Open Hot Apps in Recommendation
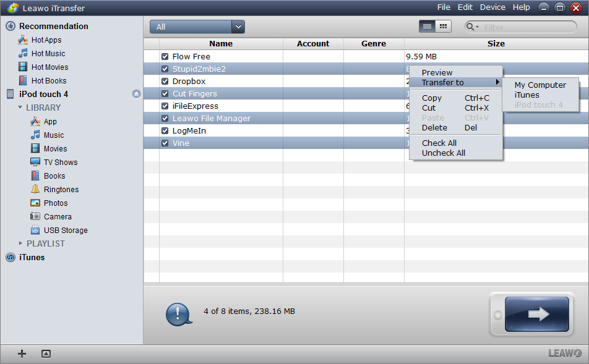The image size is (589, 364). pyautogui.click(x=46, y=40)
